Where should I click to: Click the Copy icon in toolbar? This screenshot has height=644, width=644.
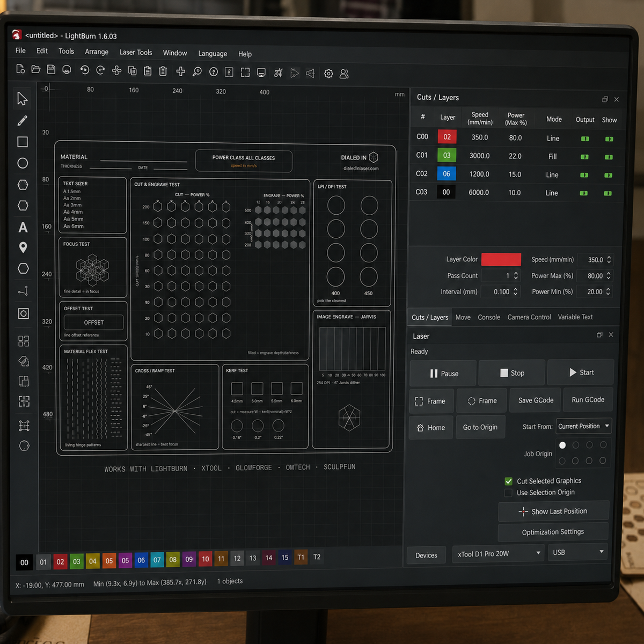pos(132,71)
